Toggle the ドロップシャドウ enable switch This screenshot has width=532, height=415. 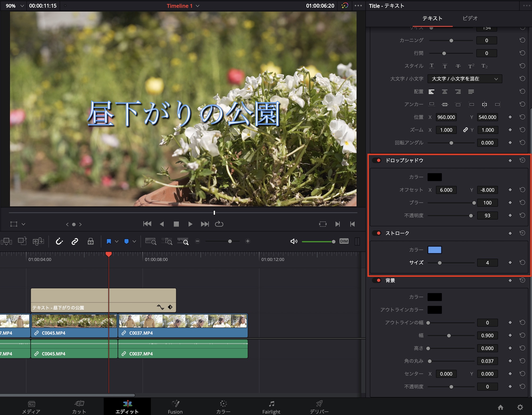[x=377, y=160]
